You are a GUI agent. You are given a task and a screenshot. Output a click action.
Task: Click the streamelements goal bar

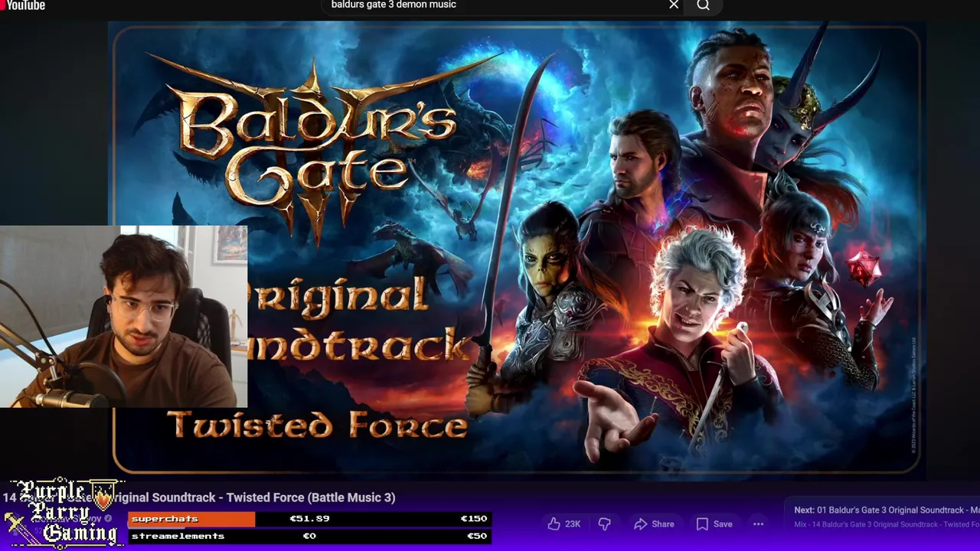click(x=309, y=536)
